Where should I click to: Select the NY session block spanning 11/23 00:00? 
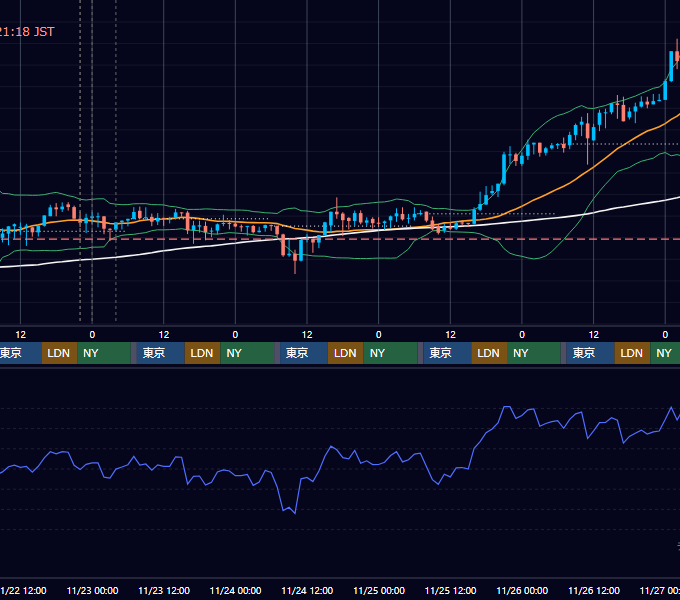(104, 353)
